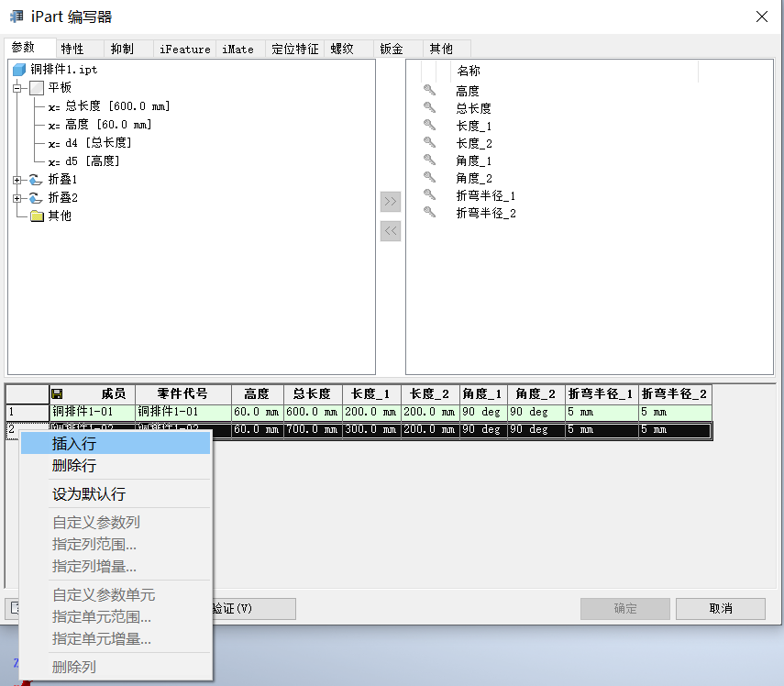Click the 长度_1 table column header
Viewport: 784px width, 686px height.
(x=371, y=394)
